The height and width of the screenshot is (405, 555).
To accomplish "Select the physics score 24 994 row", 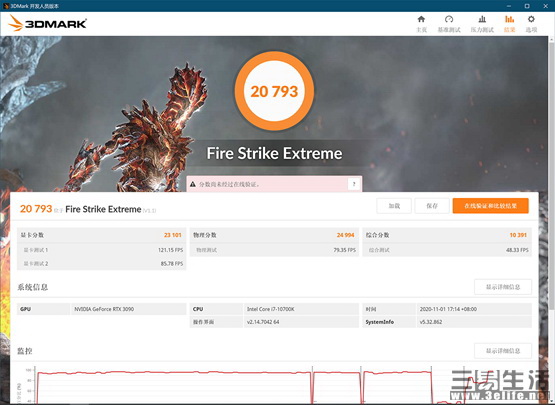I will pos(274,235).
